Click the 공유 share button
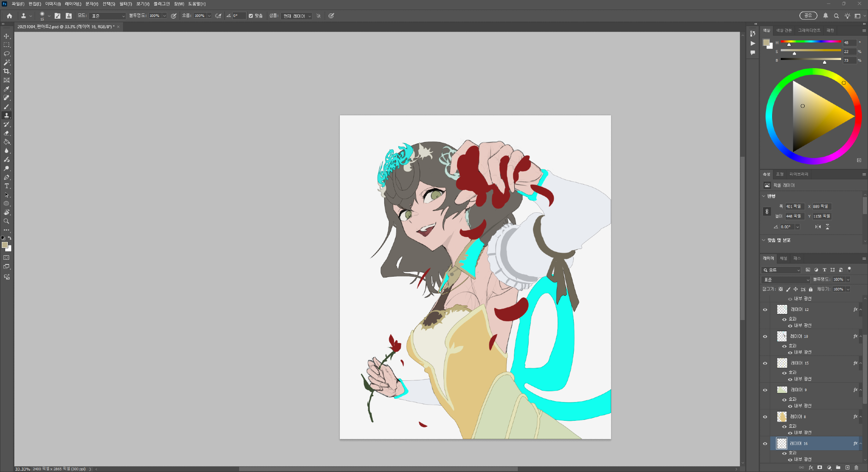868x472 pixels. click(x=808, y=16)
